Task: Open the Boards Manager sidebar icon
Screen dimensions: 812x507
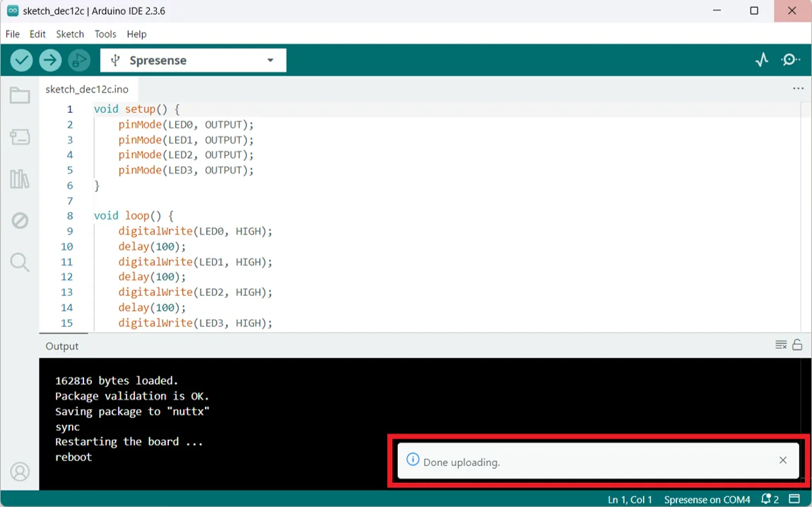Action: click(20, 137)
